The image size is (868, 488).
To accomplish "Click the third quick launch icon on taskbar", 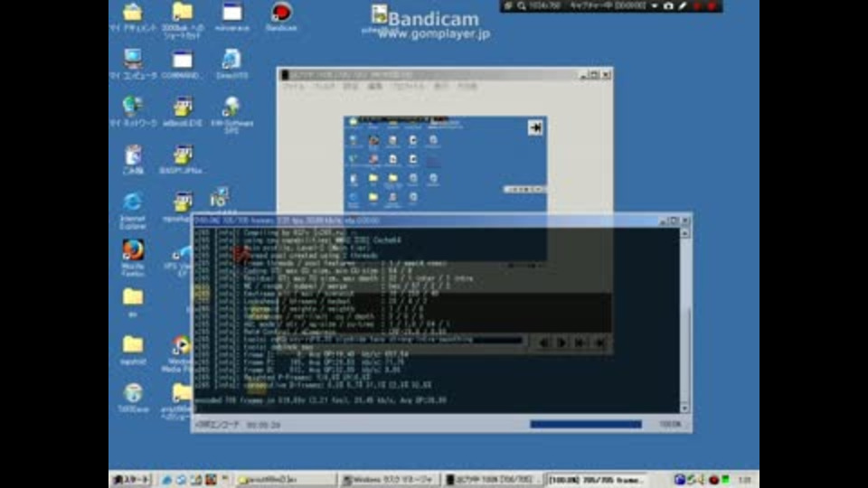I will pyautogui.click(x=196, y=480).
